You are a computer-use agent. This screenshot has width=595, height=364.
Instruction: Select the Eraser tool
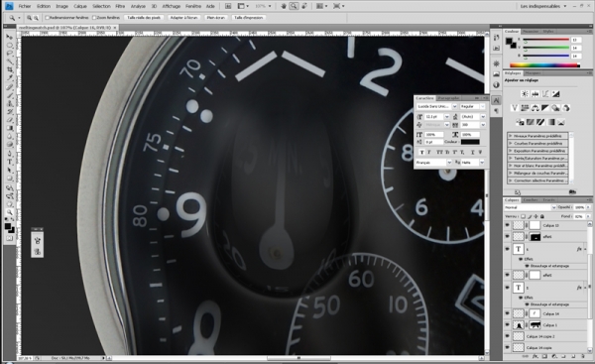pos(10,120)
